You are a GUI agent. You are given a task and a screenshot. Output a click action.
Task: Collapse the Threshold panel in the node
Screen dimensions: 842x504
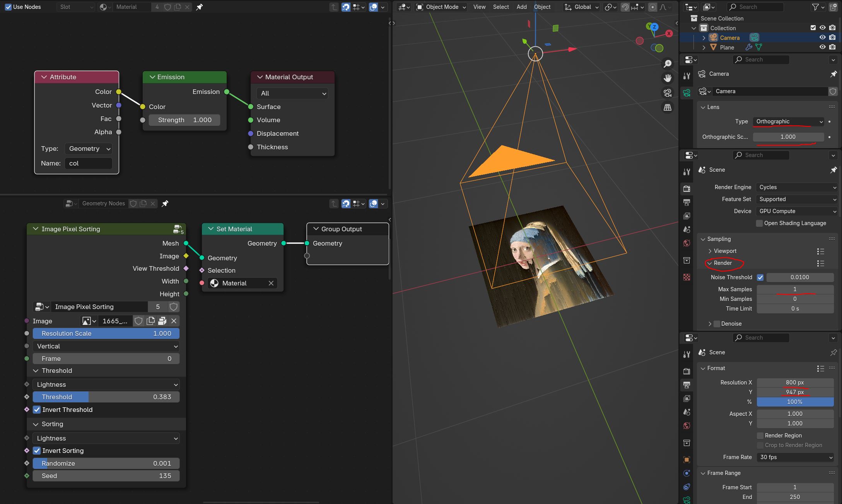tap(36, 371)
